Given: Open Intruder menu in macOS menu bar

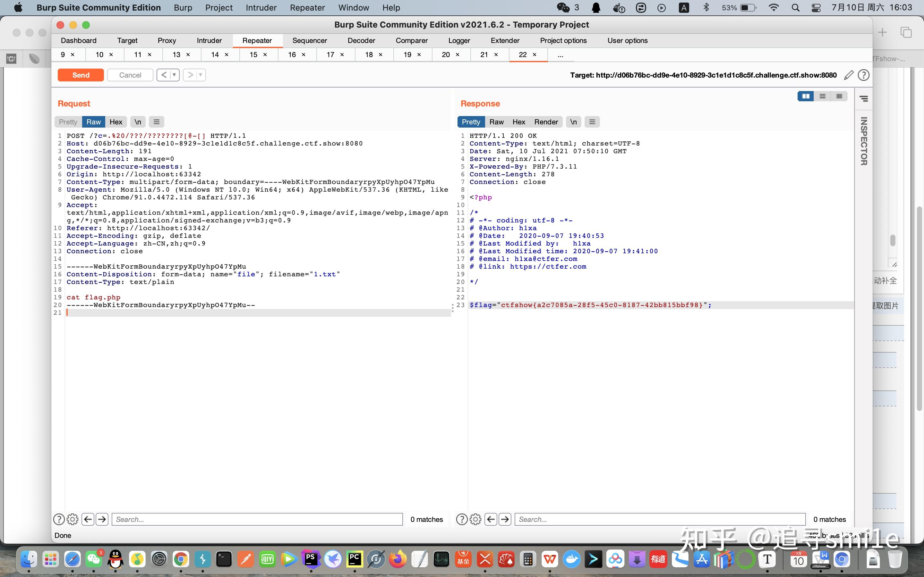Looking at the screenshot, I should pos(261,8).
